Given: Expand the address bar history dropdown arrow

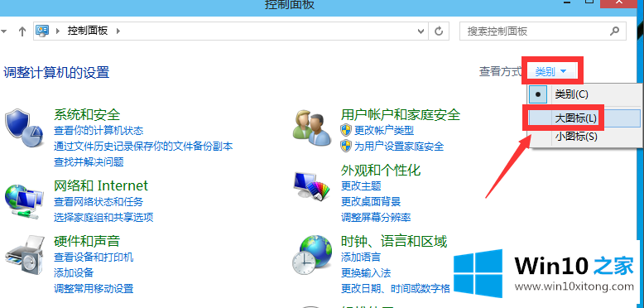Looking at the screenshot, I should click(x=421, y=31).
